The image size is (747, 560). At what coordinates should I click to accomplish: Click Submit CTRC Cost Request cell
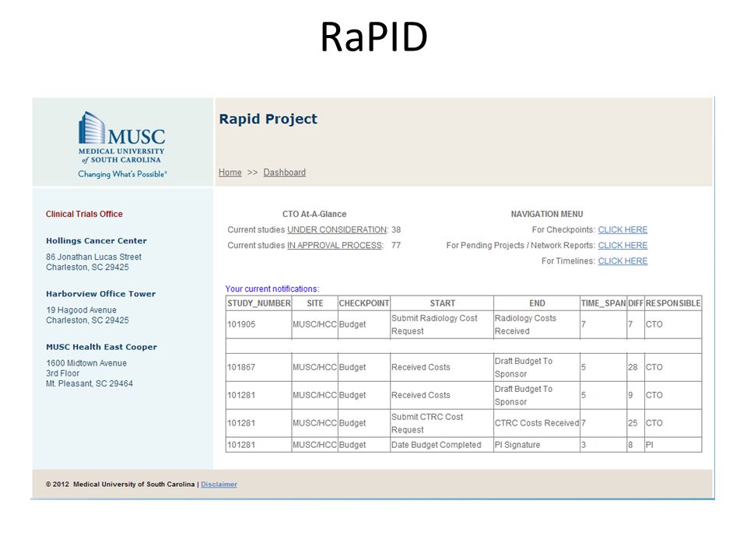pos(442,423)
